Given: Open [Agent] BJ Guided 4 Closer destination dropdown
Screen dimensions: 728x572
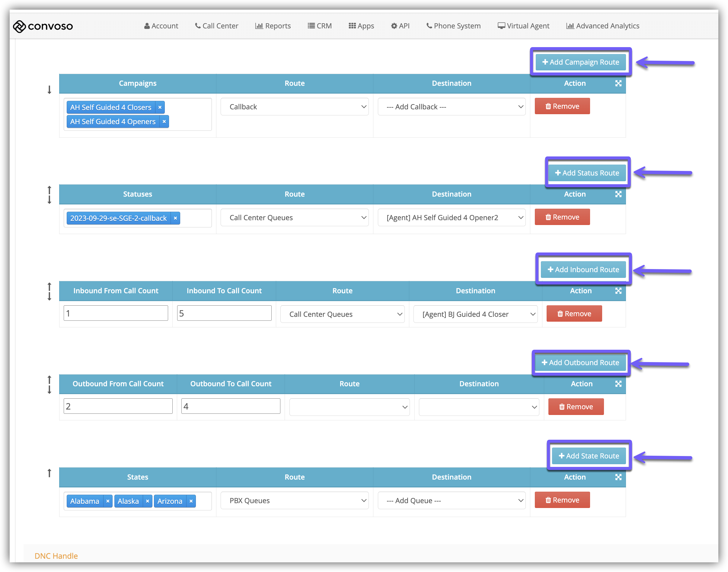Looking at the screenshot, I should click(x=475, y=314).
